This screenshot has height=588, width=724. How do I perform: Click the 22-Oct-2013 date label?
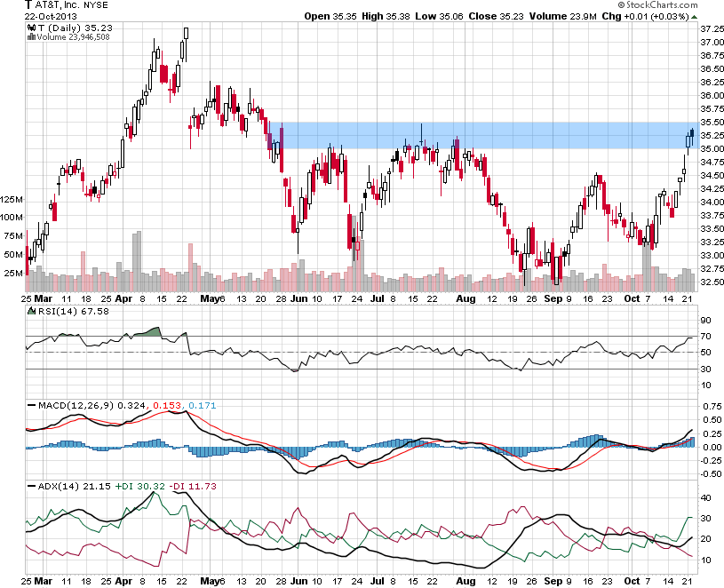[x=51, y=16]
